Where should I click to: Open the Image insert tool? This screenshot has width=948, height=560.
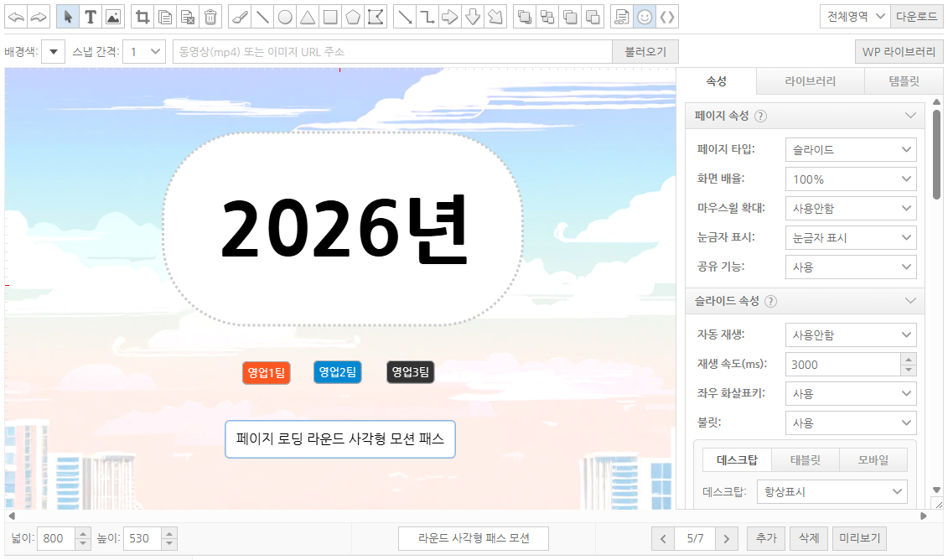[x=111, y=16]
